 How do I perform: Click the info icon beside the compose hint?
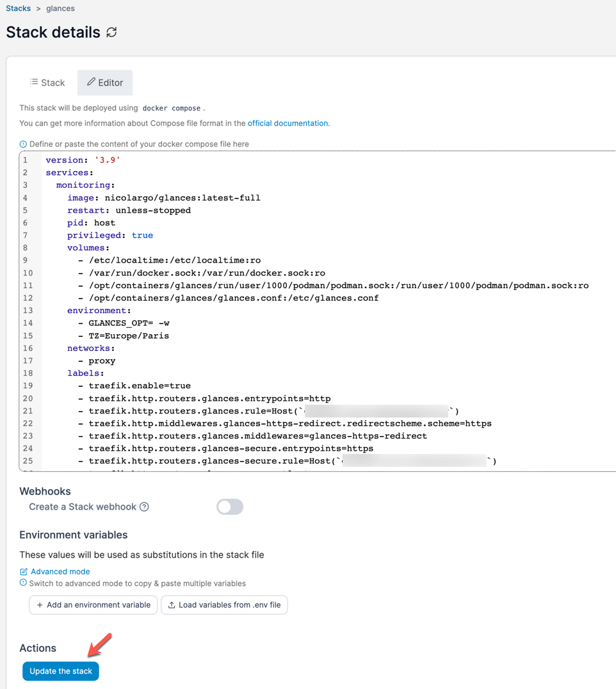click(23, 144)
